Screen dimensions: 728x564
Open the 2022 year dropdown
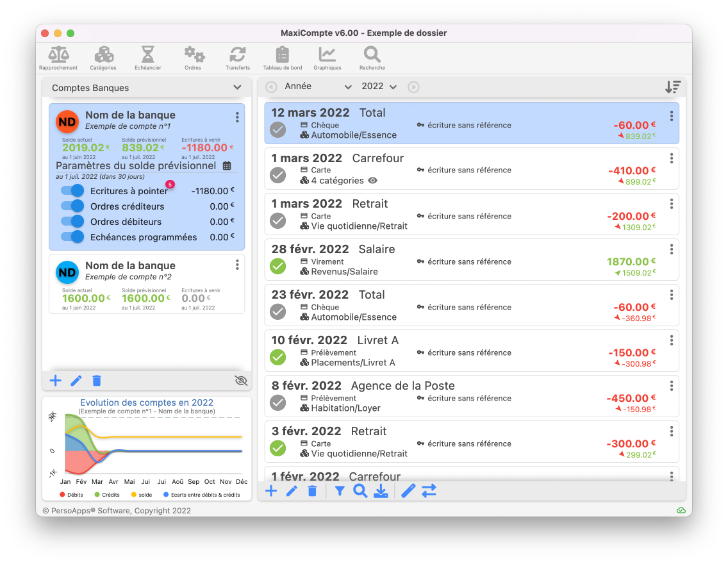[379, 87]
